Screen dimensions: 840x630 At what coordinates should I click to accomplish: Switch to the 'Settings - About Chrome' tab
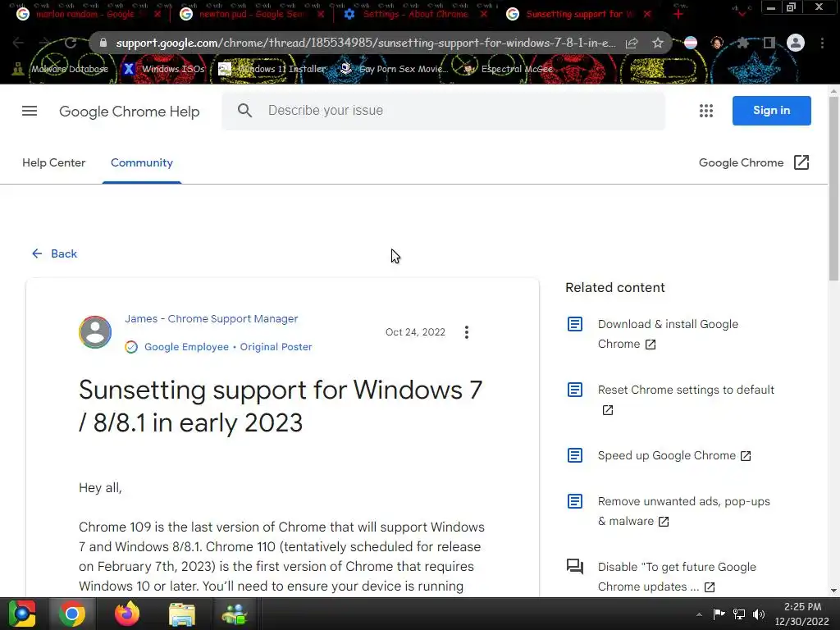[x=415, y=14]
